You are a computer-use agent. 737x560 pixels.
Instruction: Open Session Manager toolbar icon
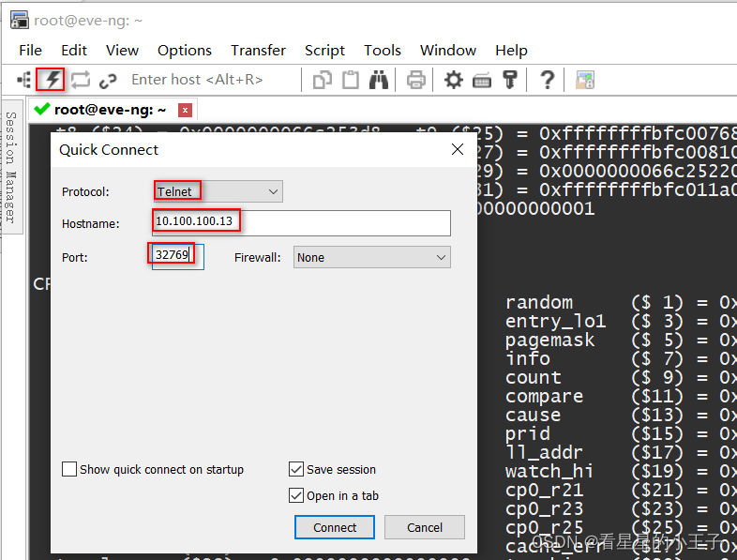[x=23, y=80]
